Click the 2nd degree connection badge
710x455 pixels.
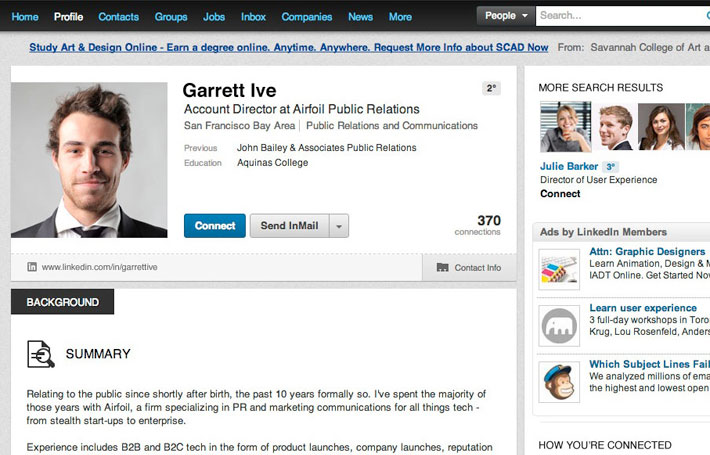491,88
